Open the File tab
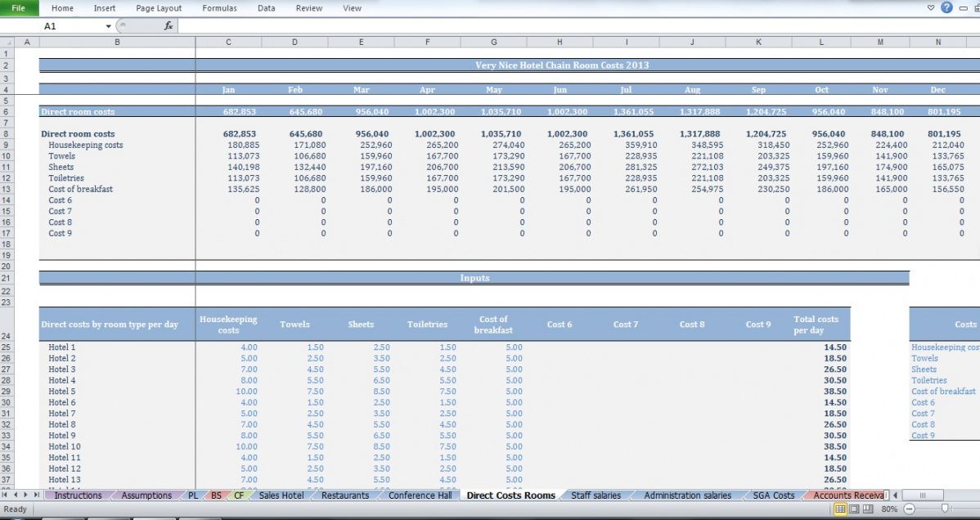The height and width of the screenshot is (520, 980). [x=18, y=8]
